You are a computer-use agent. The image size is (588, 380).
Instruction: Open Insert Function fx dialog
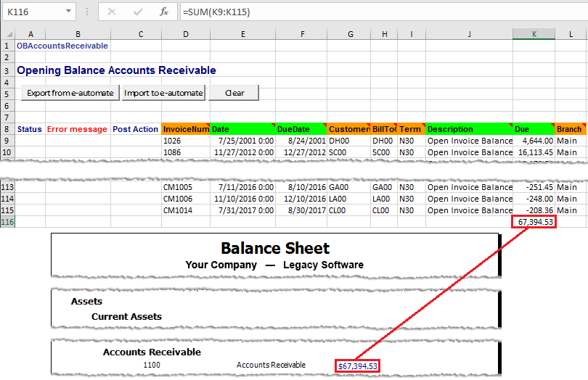click(x=164, y=12)
